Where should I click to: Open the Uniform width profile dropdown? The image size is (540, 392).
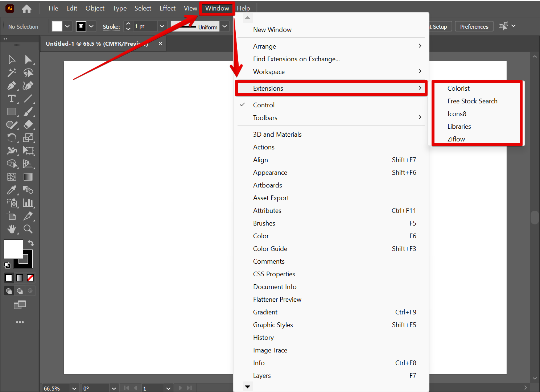click(224, 26)
